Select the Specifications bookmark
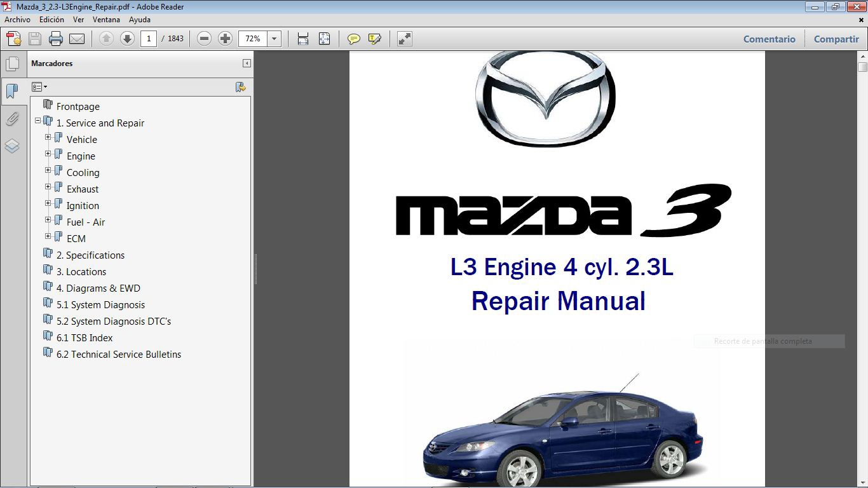 click(x=90, y=255)
